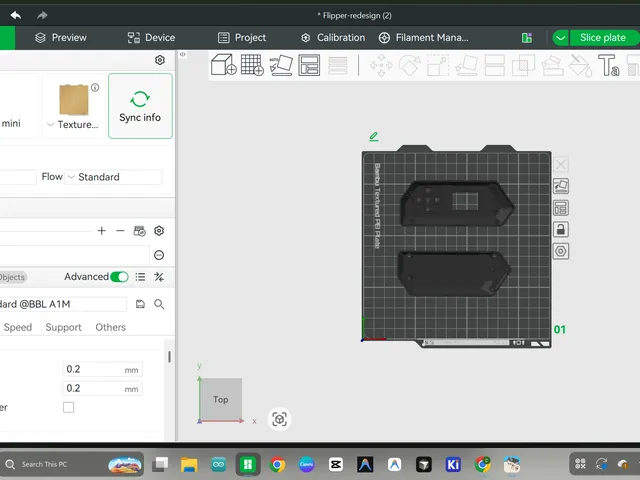The width and height of the screenshot is (640, 480).
Task: Click the AMS filament sync icon
Action: tap(140, 231)
